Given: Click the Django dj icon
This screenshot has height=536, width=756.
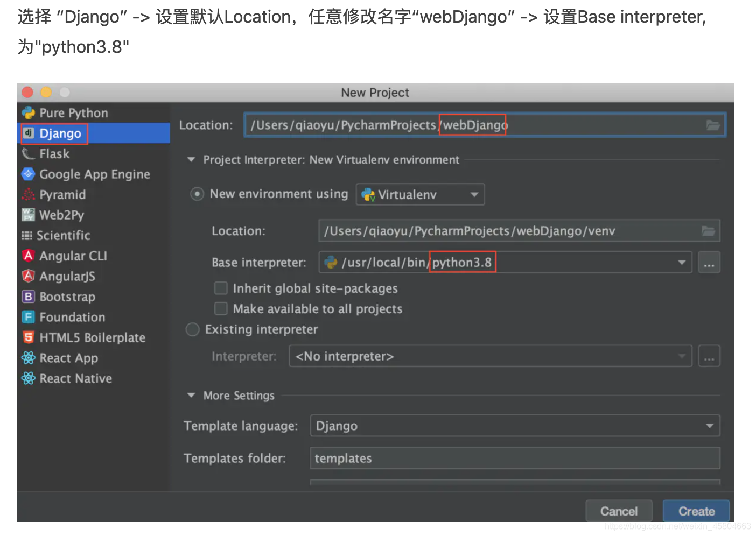Looking at the screenshot, I should [x=29, y=133].
